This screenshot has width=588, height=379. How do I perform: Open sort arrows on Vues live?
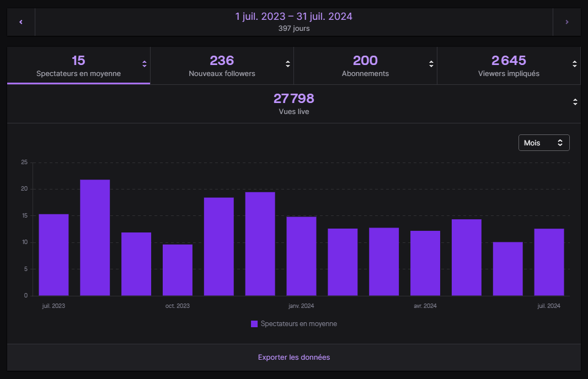click(x=575, y=102)
